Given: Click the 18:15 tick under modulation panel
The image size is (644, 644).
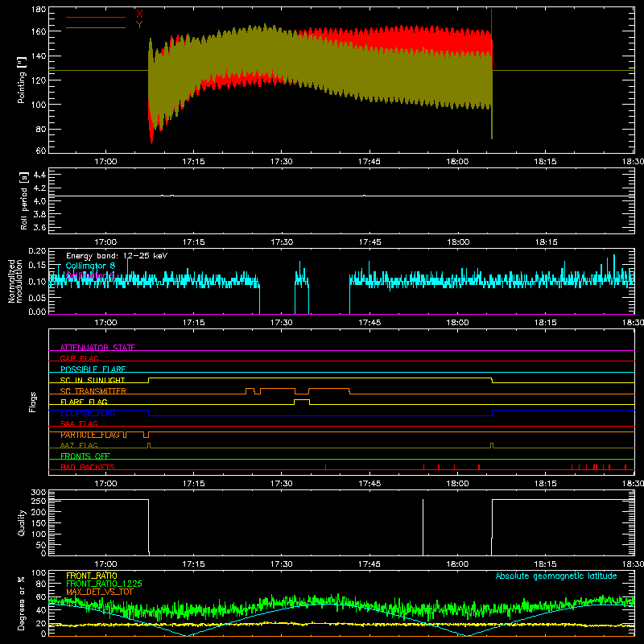Looking at the screenshot, I should [546, 323].
